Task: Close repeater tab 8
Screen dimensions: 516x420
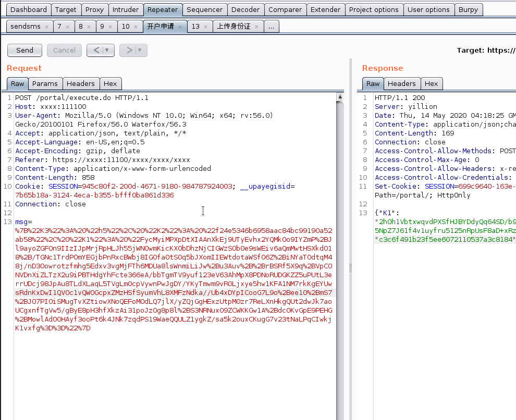Action: (89, 27)
